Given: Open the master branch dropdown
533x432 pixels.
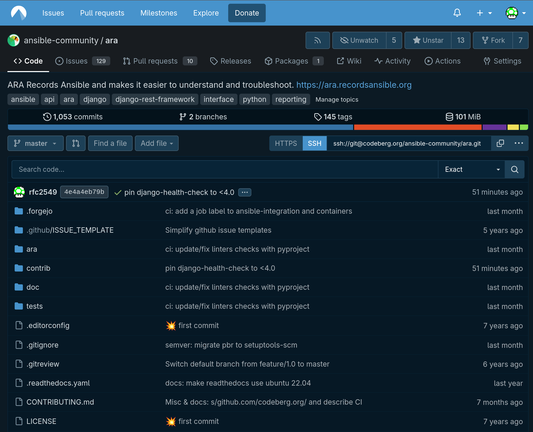Looking at the screenshot, I should coord(35,143).
